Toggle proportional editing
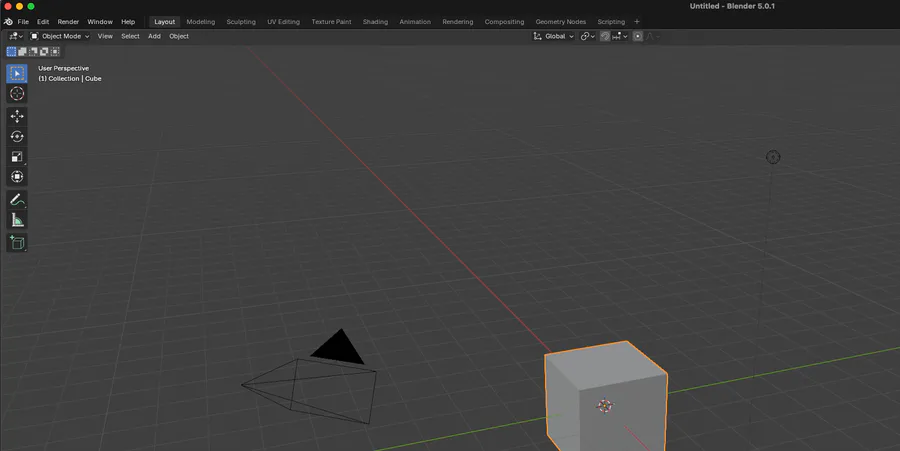This screenshot has width=900, height=451. (x=638, y=36)
